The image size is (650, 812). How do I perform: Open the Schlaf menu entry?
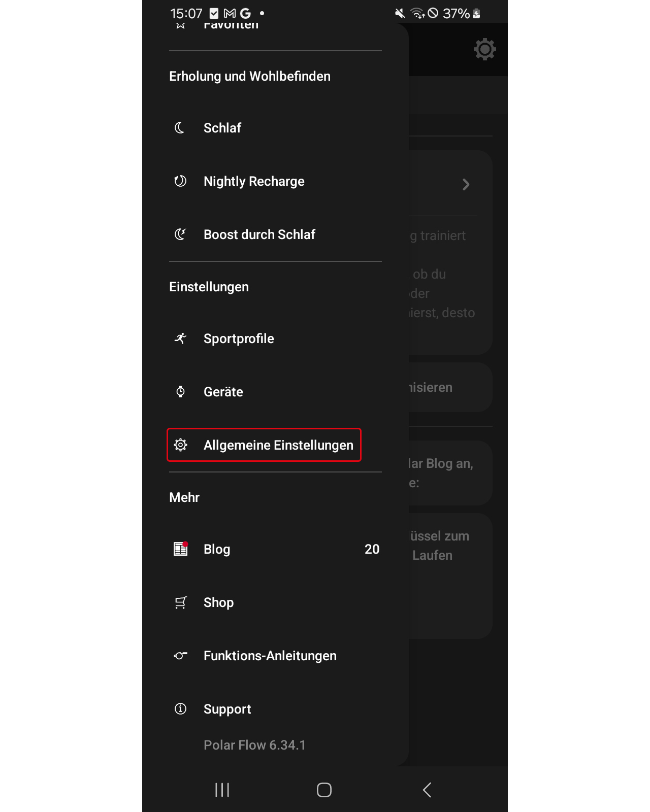(275, 128)
